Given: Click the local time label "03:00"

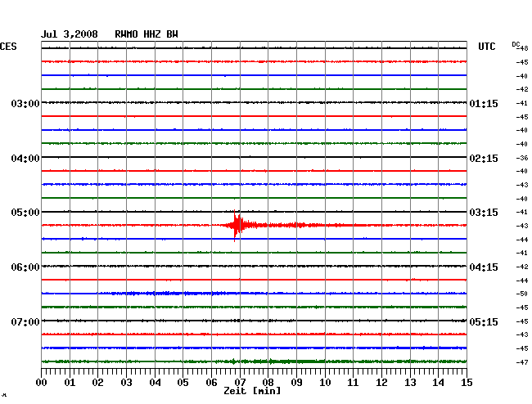Looking at the screenshot, I should pyautogui.click(x=25, y=103).
